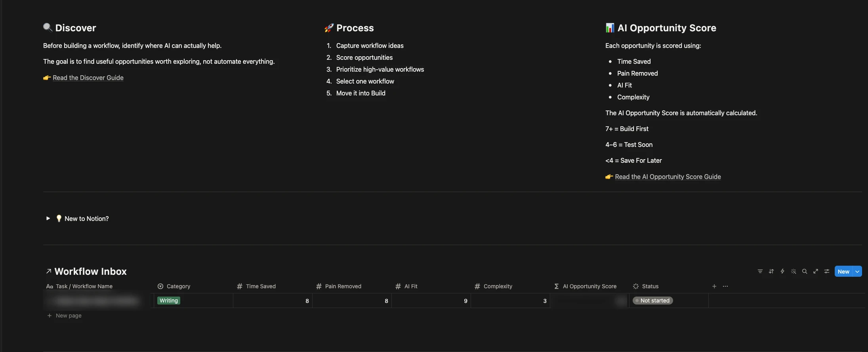Screen dimensions: 868x352
Task: Click the Task / Workflow Name title icon
Action: [50, 286]
